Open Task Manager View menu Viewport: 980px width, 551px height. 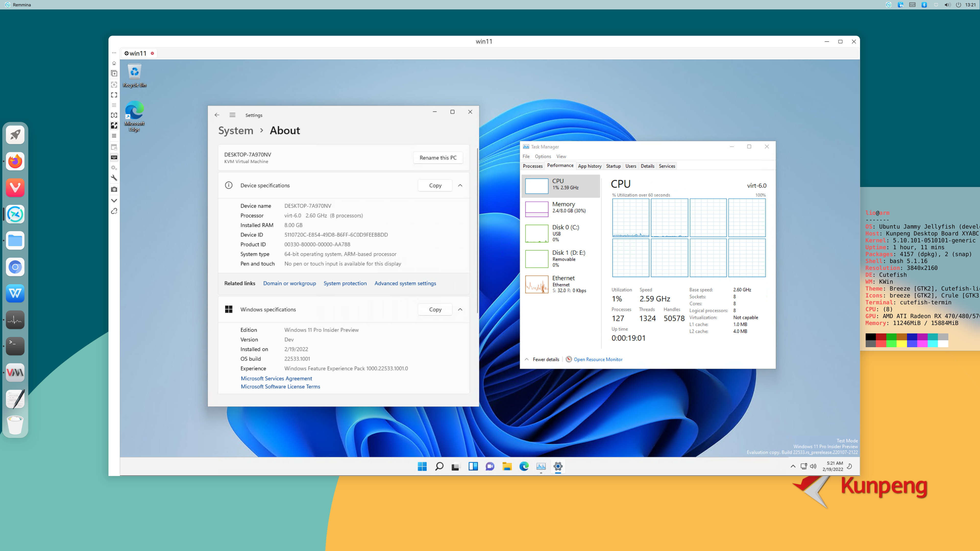(561, 156)
